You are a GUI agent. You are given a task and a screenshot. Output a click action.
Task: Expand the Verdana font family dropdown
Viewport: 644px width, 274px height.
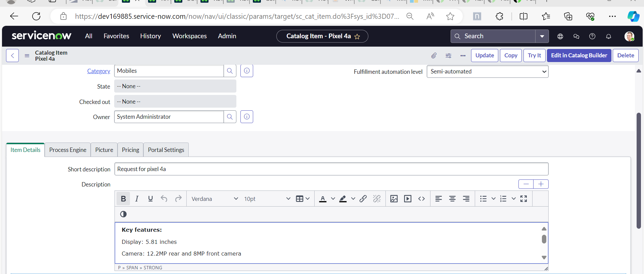[x=215, y=199]
